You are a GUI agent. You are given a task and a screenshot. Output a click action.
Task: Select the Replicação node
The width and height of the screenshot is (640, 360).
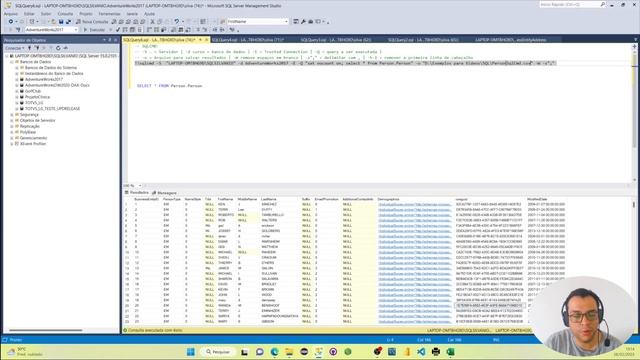tap(30, 127)
